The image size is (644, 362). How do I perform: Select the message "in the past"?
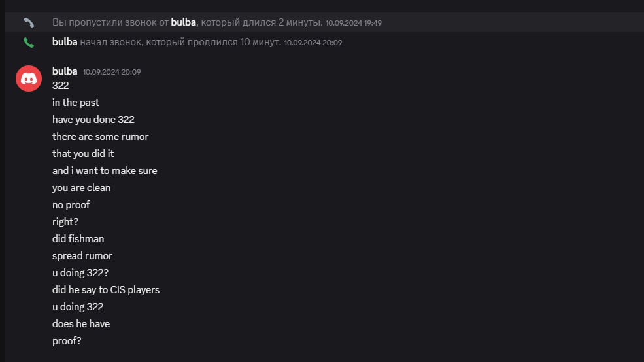click(x=76, y=102)
